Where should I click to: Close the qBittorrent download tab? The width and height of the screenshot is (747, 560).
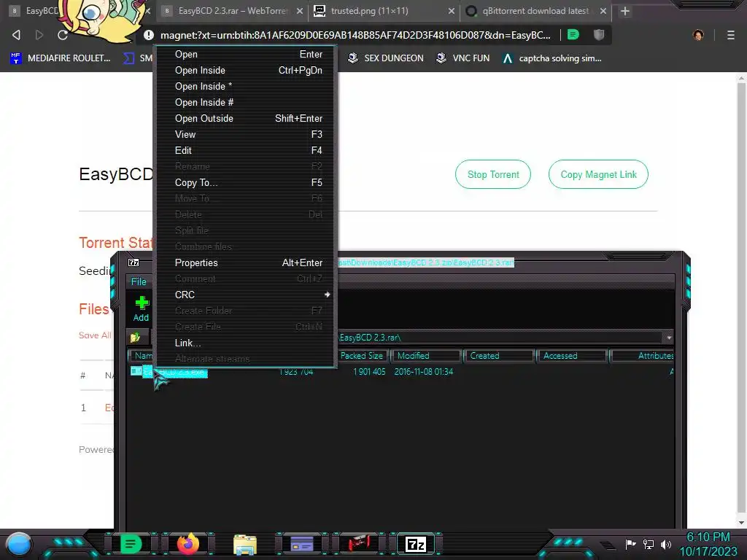point(603,11)
